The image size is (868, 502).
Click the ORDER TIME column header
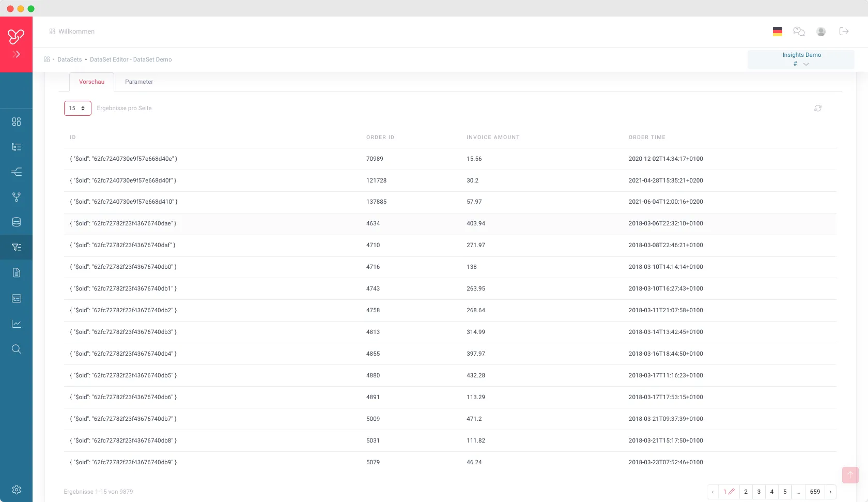[647, 138]
